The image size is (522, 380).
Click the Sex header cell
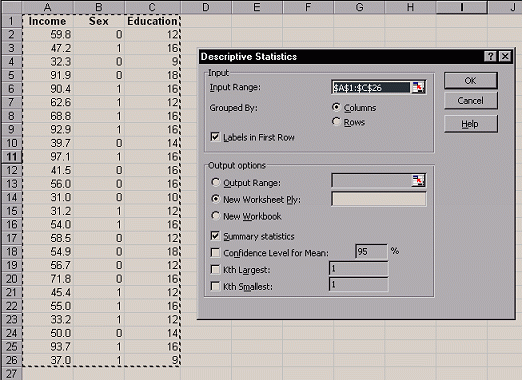(x=99, y=21)
